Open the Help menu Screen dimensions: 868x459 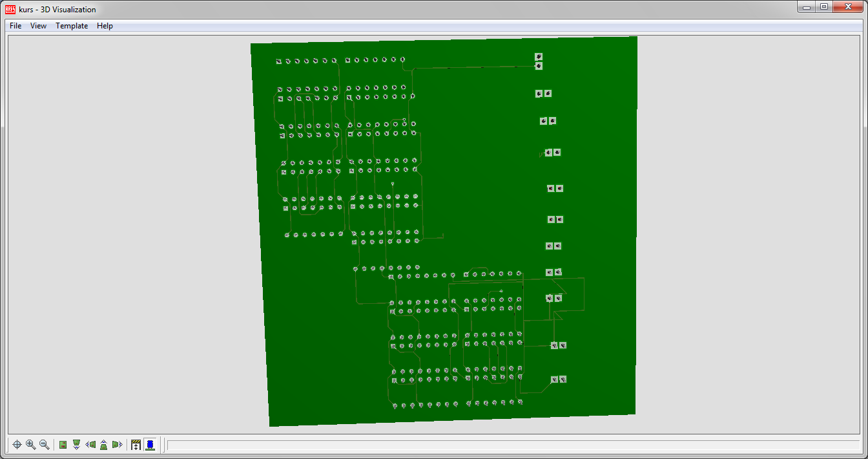[105, 26]
